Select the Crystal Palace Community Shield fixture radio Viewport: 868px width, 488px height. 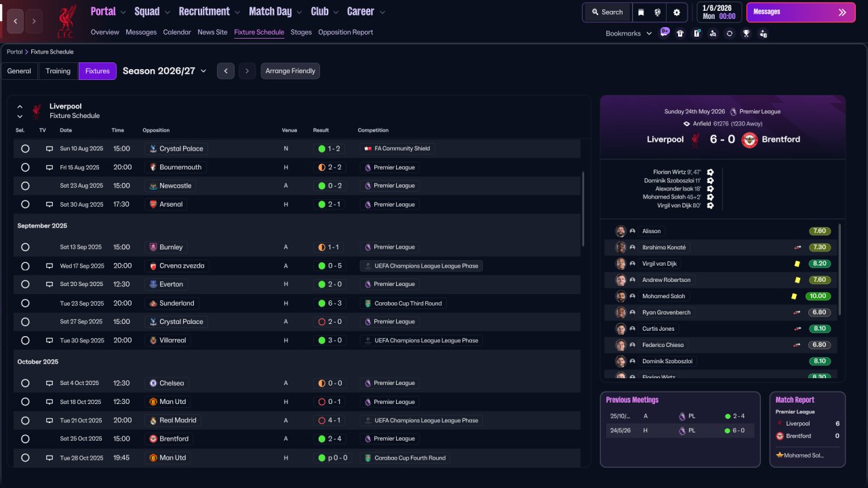click(25, 148)
